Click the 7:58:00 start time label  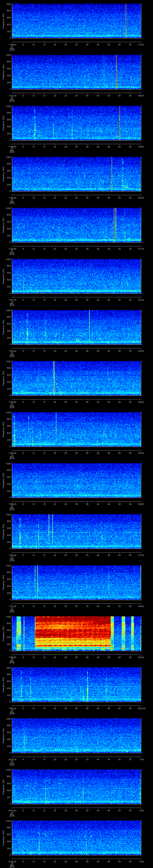click(x=12, y=657)
